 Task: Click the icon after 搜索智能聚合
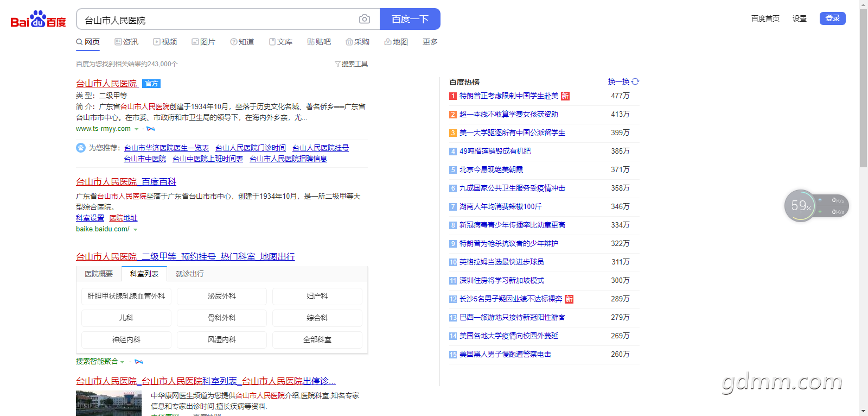pos(139,362)
